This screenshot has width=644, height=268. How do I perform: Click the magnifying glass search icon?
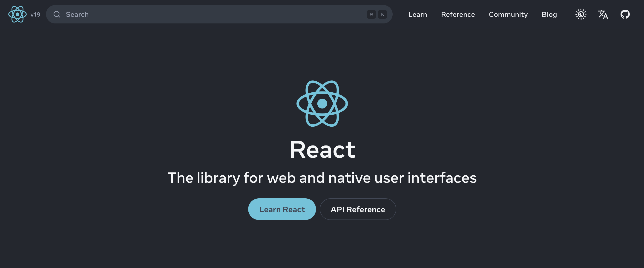click(57, 14)
